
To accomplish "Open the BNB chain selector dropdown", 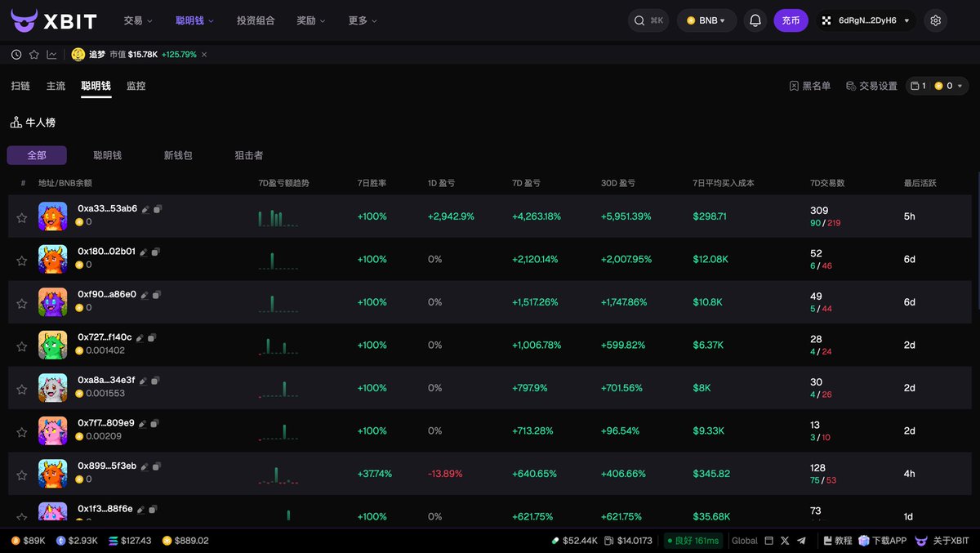I will pos(706,20).
